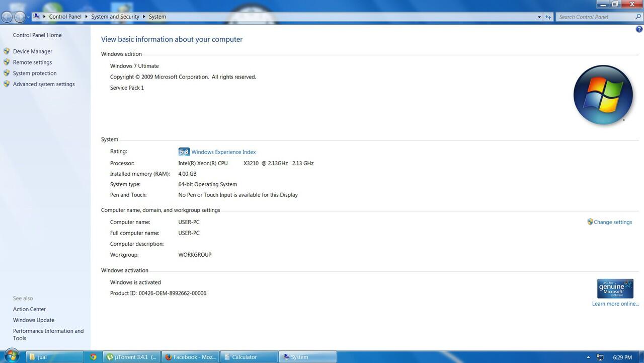This screenshot has height=363, width=644.
Task: Open the address bar history dropdown
Action: click(539, 17)
